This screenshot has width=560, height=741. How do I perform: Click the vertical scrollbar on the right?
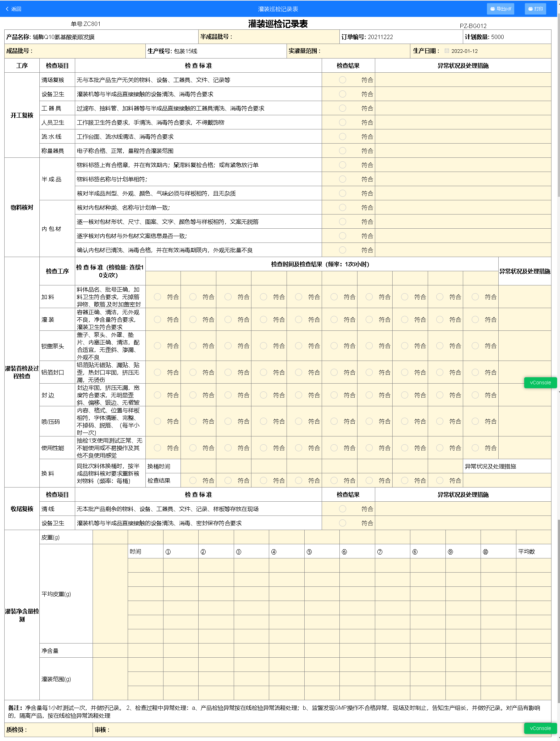558,106
